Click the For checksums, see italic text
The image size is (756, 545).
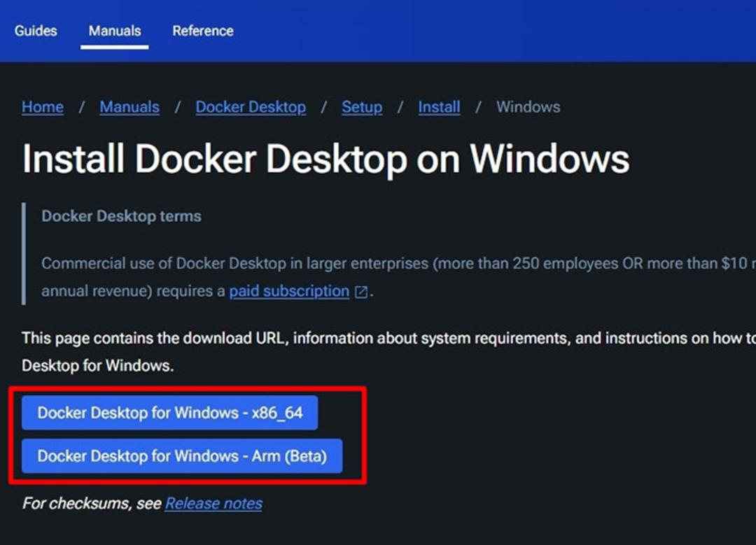(x=92, y=504)
